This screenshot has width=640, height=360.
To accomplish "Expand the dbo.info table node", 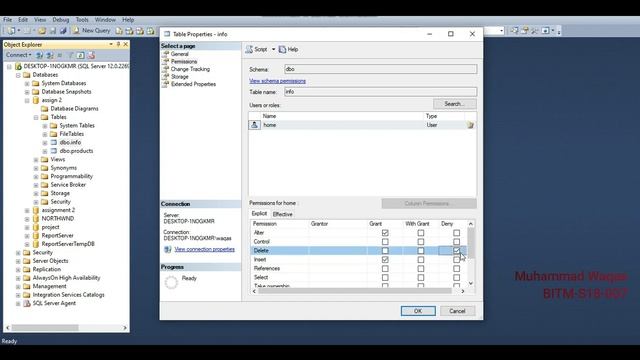I will point(45,142).
